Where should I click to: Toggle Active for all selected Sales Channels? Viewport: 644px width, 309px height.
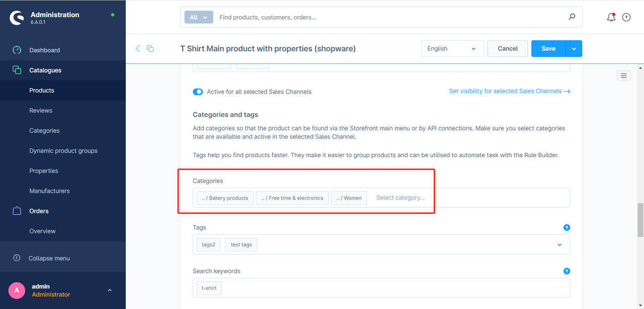coord(198,92)
